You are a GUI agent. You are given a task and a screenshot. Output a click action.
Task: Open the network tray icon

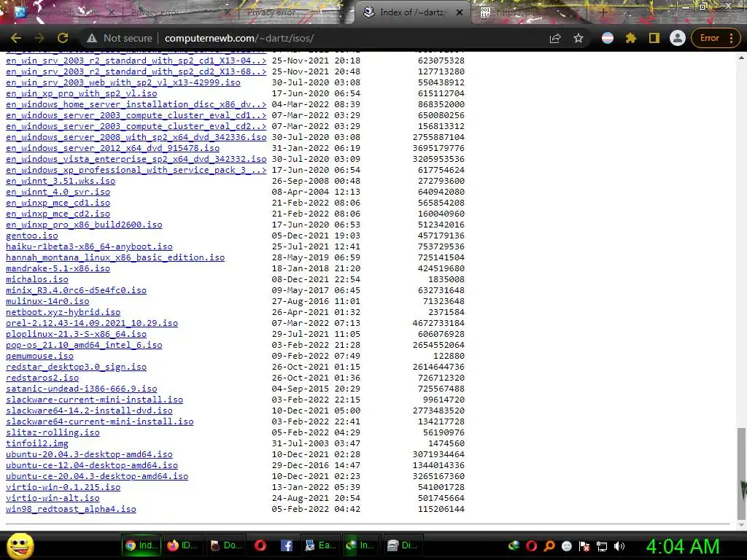click(602, 546)
